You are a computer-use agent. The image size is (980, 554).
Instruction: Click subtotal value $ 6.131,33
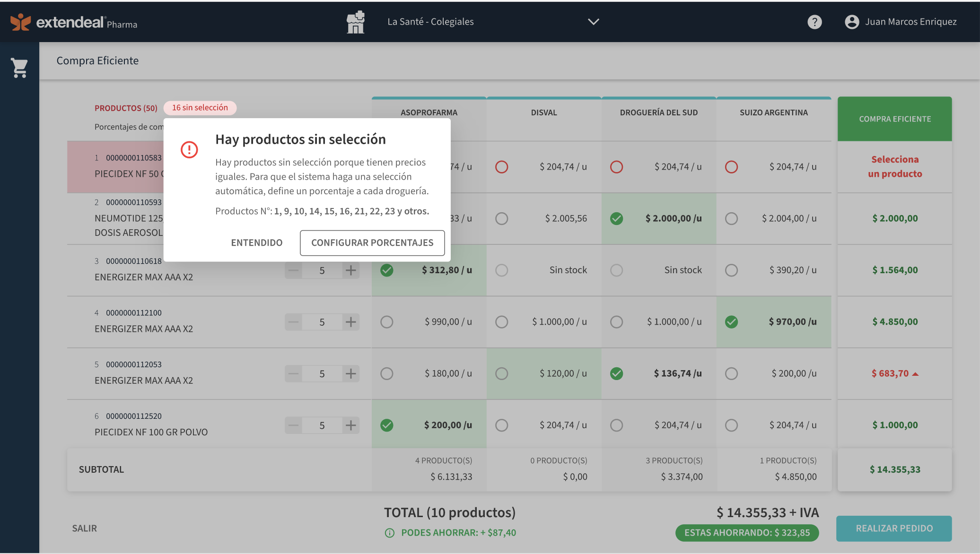[451, 476]
